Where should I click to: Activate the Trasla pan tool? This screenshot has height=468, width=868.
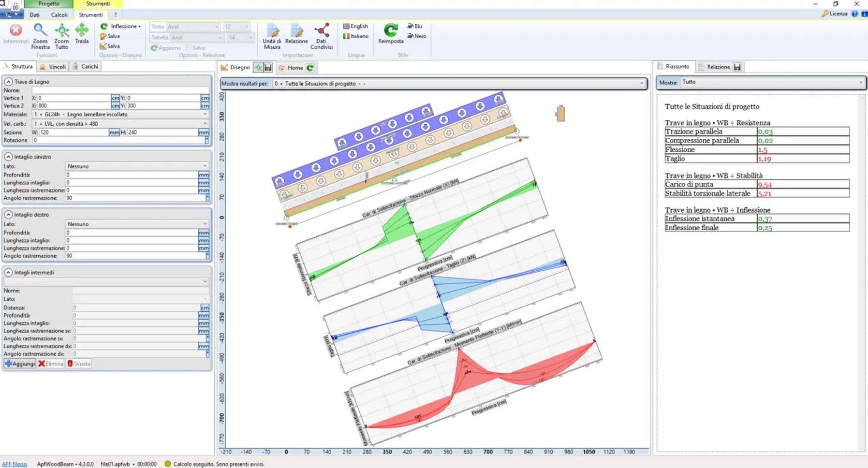82,31
